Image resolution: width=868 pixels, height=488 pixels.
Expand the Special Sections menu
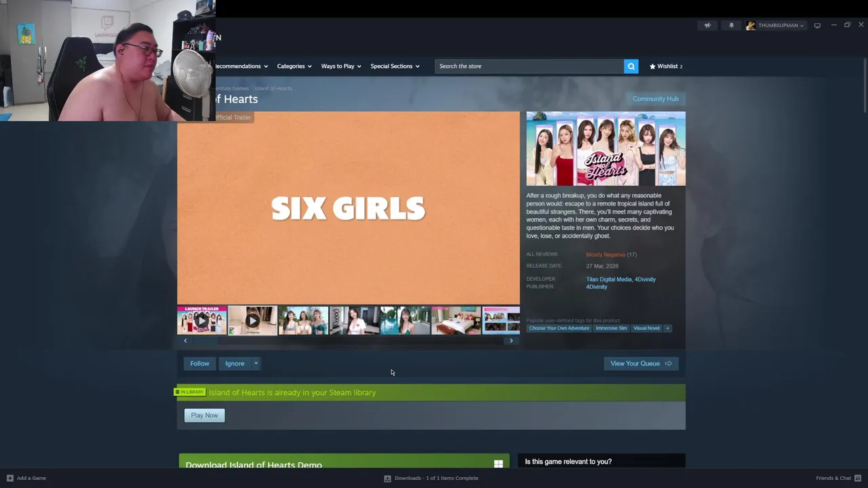395,66
